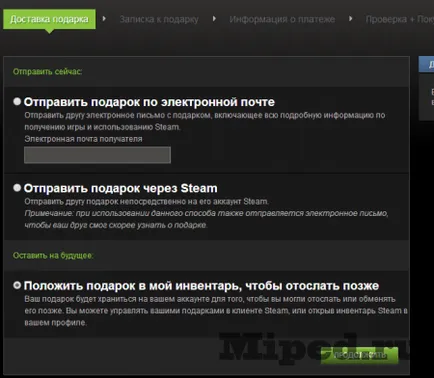Go to the "Записка к подарку" step
This screenshot has height=378, width=434.
click(x=159, y=19)
